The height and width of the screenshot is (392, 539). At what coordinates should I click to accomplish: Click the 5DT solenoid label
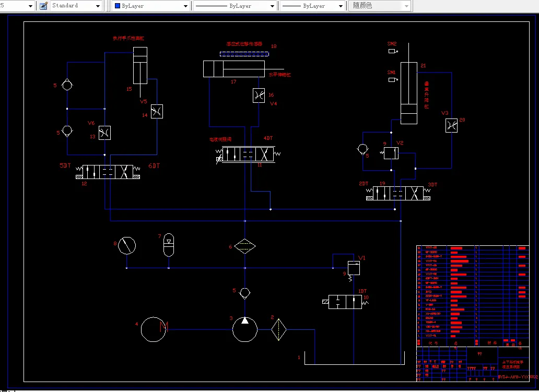click(x=65, y=165)
